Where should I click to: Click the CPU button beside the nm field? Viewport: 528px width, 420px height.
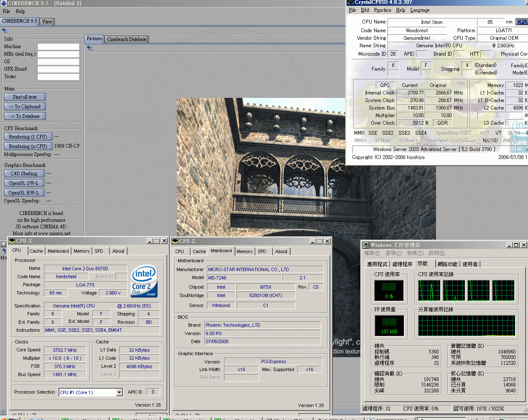point(522,22)
